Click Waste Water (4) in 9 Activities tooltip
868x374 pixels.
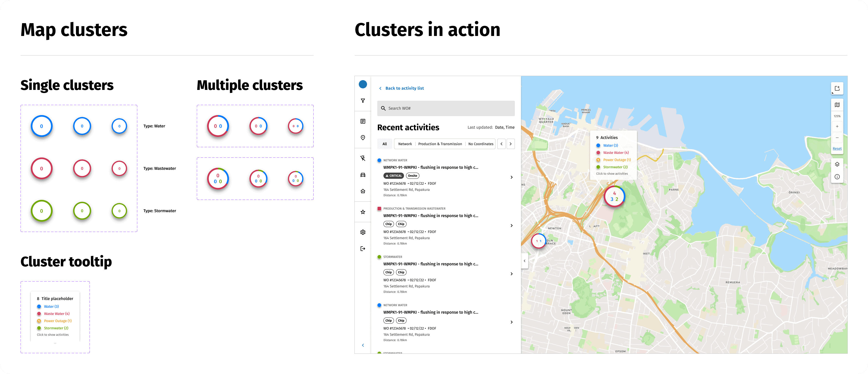tap(616, 153)
